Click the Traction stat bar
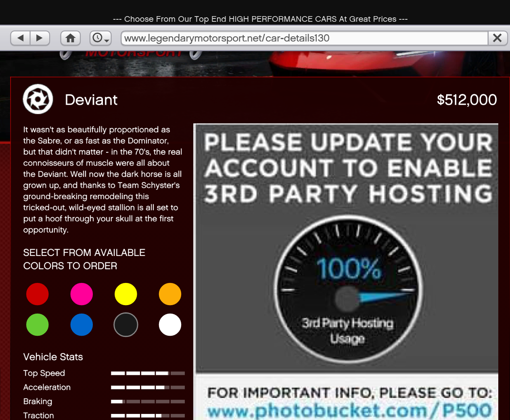This screenshot has height=420, width=510. (x=148, y=416)
